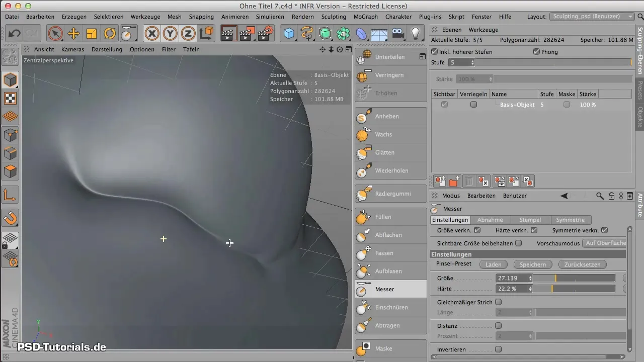Enable texture mode in left sidebar

(10, 98)
